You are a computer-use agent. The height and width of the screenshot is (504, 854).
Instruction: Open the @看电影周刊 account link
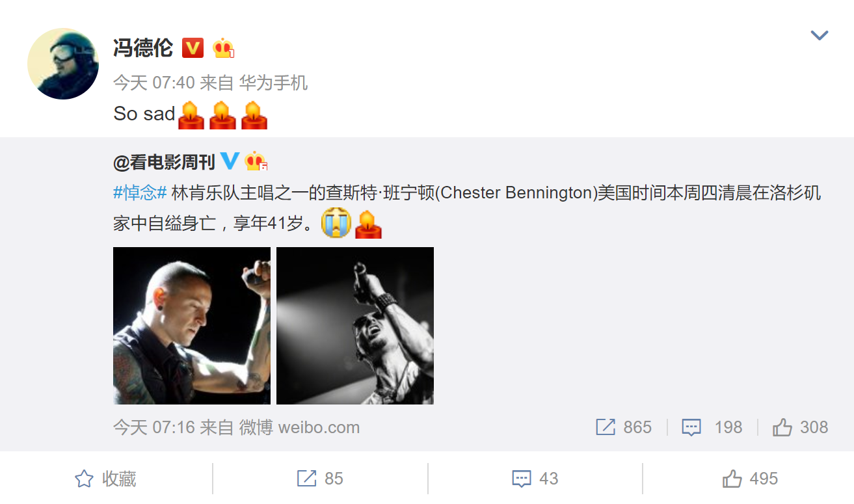click(164, 162)
